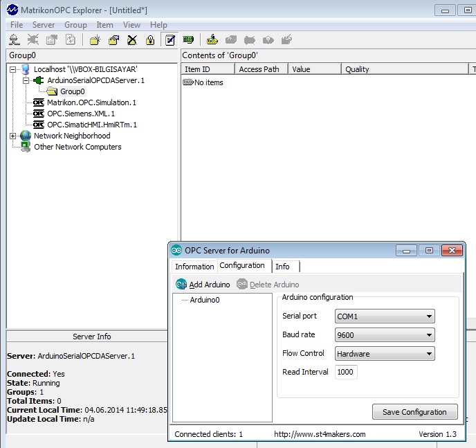Select OPC.SimaticHMI.HmiRTm.1 server
The height and width of the screenshot is (448, 476).
tap(92, 125)
